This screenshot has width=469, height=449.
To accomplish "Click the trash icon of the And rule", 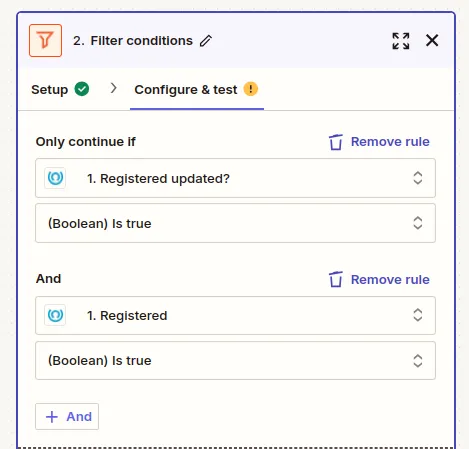I will (x=336, y=279).
